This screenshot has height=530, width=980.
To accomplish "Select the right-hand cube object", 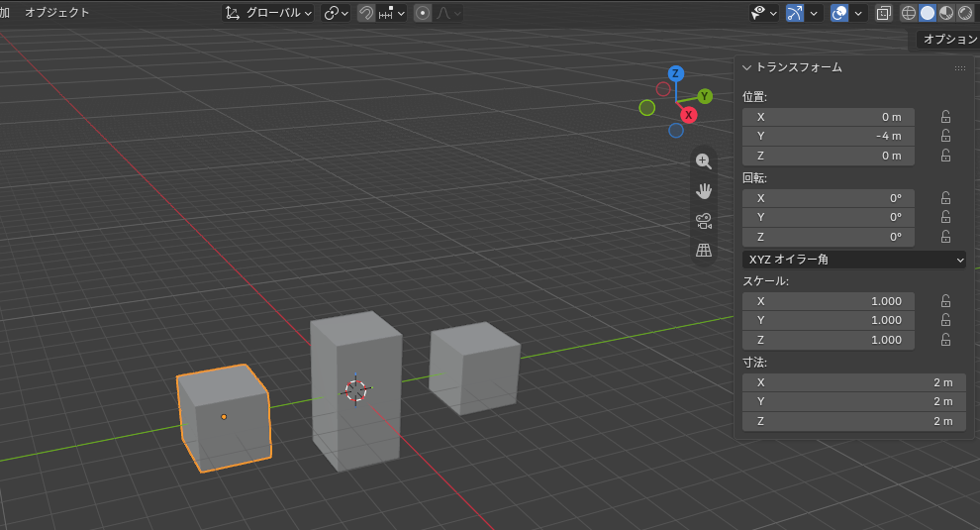I will [x=474, y=368].
